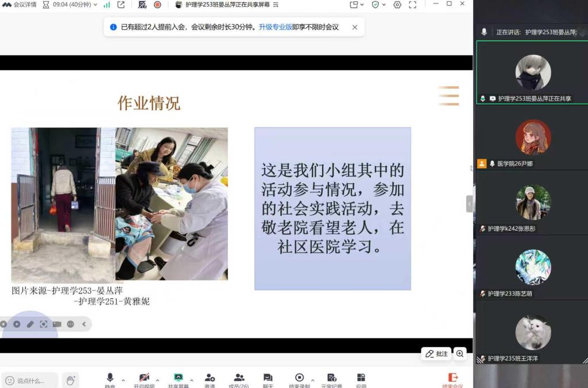This screenshot has height=388, width=588.
Task: Click the zoom magnifier icon
Action: click(x=460, y=354)
